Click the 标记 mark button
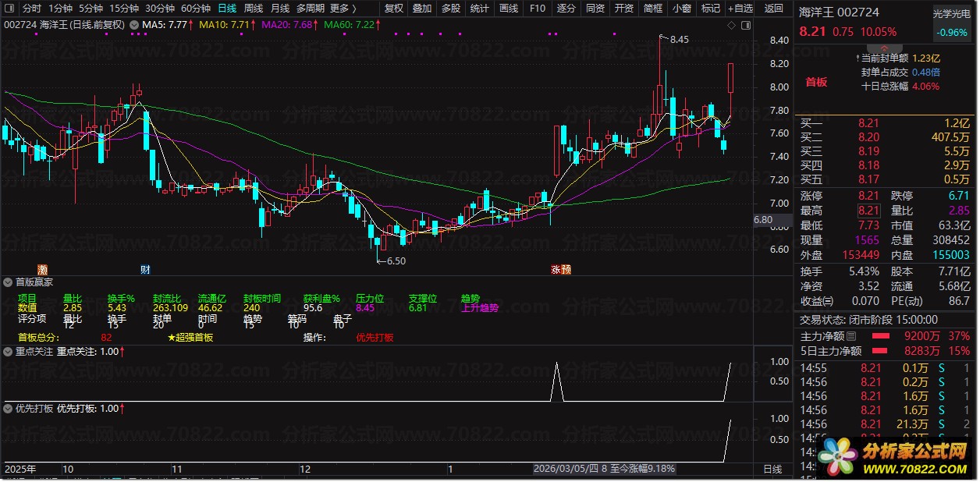 (710, 9)
